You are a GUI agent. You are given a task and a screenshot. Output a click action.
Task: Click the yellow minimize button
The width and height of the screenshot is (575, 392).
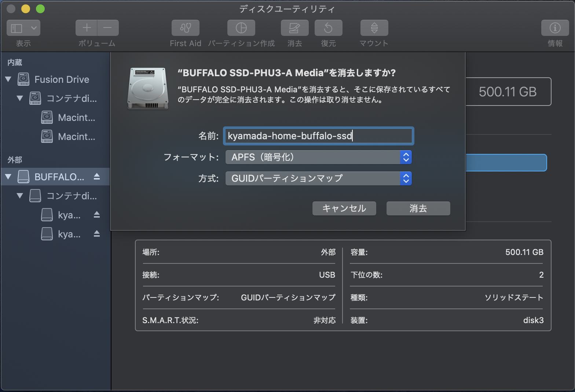tap(26, 9)
